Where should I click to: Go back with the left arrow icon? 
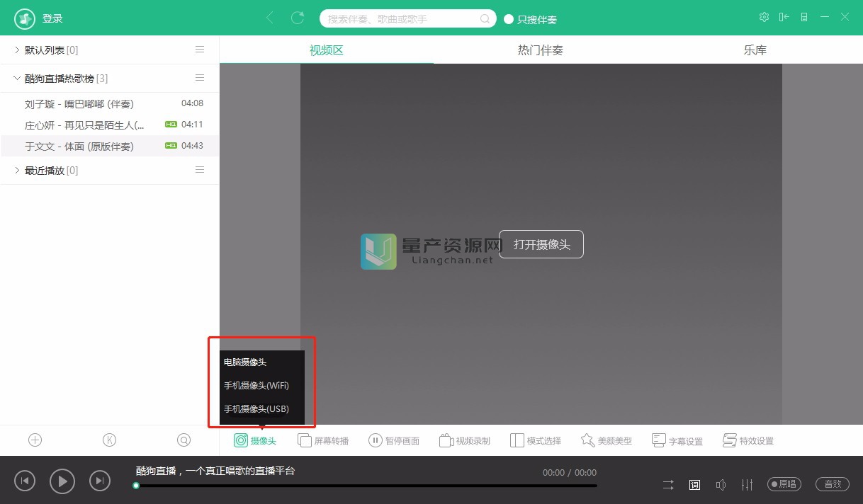tap(269, 18)
